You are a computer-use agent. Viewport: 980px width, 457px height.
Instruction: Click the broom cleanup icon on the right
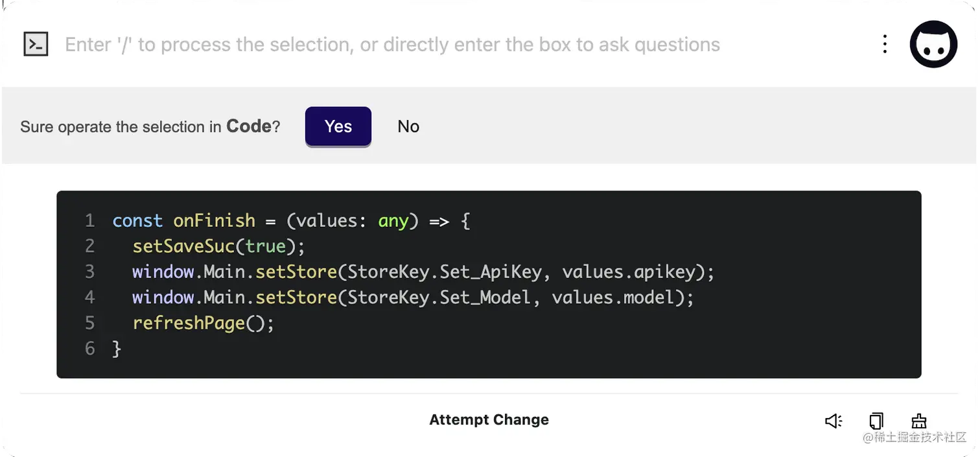coord(918,421)
